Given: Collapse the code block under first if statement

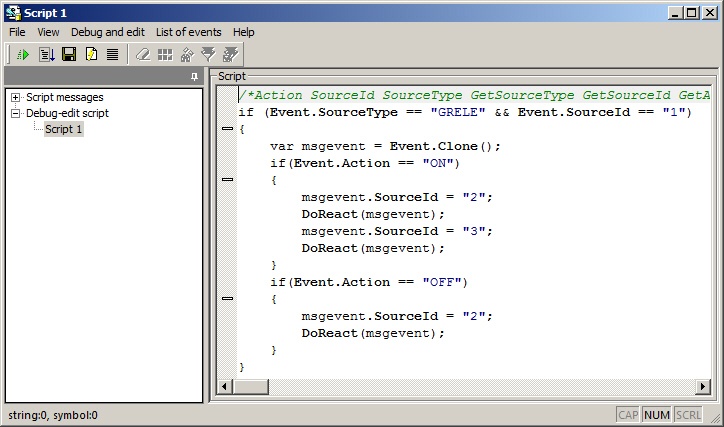Looking at the screenshot, I should point(227,130).
